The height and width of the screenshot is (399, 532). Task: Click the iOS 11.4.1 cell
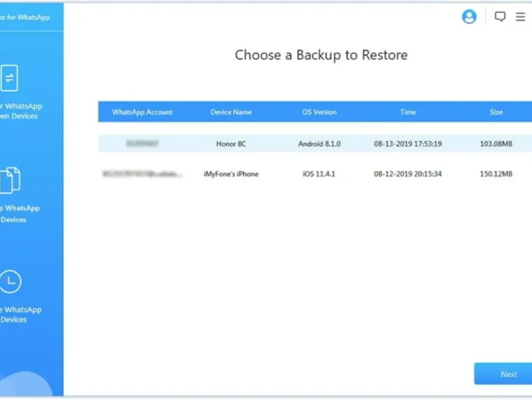[x=319, y=174]
